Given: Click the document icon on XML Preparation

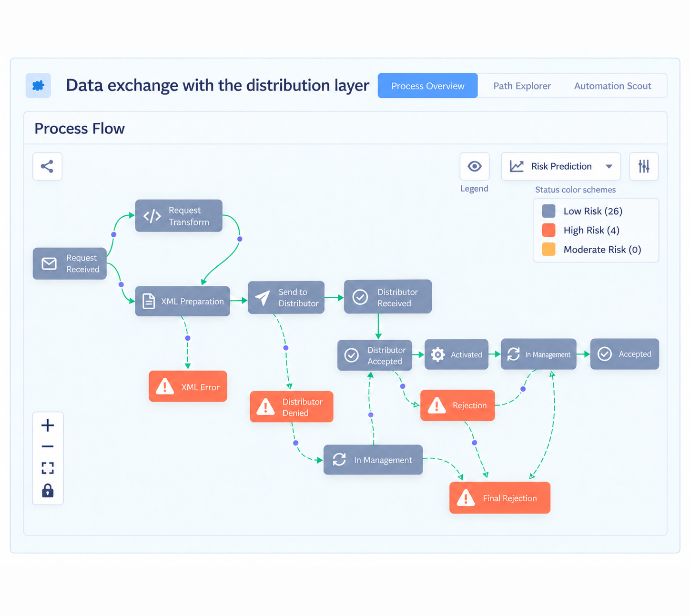Looking at the screenshot, I should point(149,301).
